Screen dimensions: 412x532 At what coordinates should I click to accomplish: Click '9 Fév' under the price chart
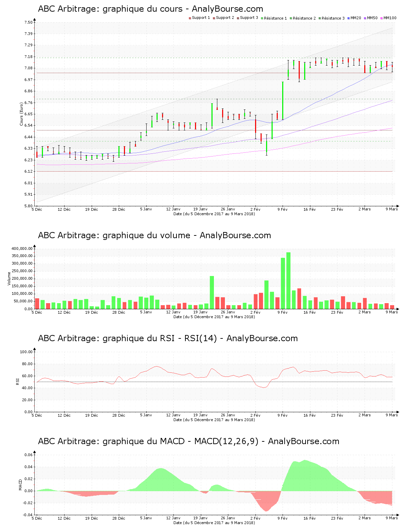[x=283, y=209]
